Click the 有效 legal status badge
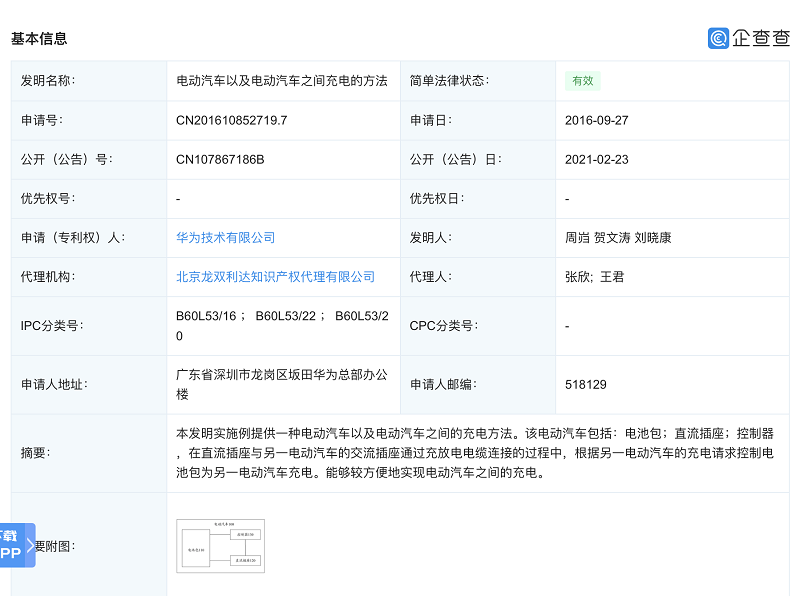800x596 pixels. click(583, 81)
